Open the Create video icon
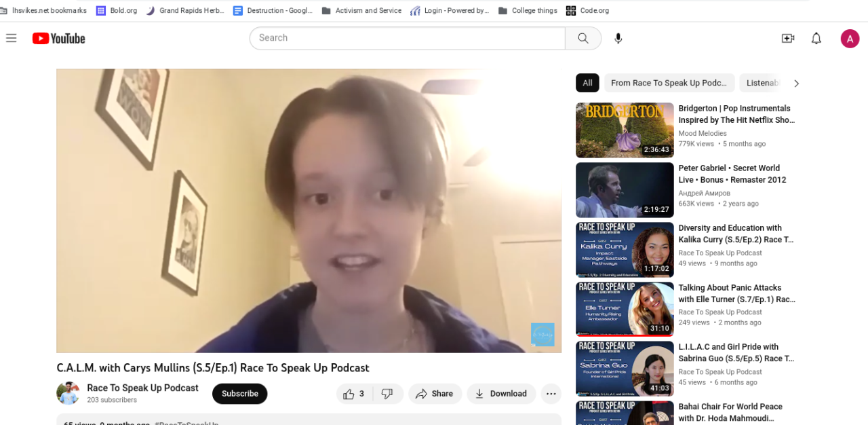Image resolution: width=868 pixels, height=425 pixels. [x=787, y=39]
